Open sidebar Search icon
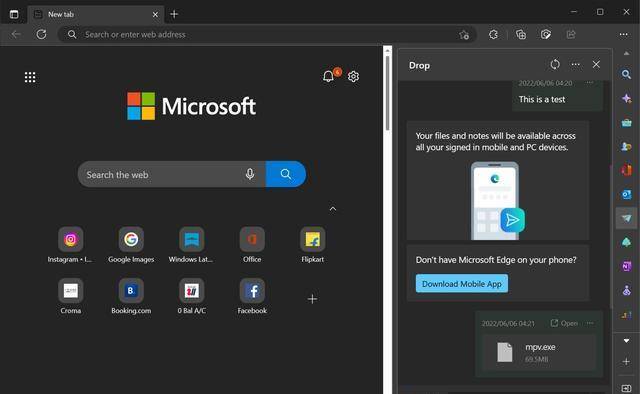Image resolution: width=640 pixels, height=394 pixels. 626,74
